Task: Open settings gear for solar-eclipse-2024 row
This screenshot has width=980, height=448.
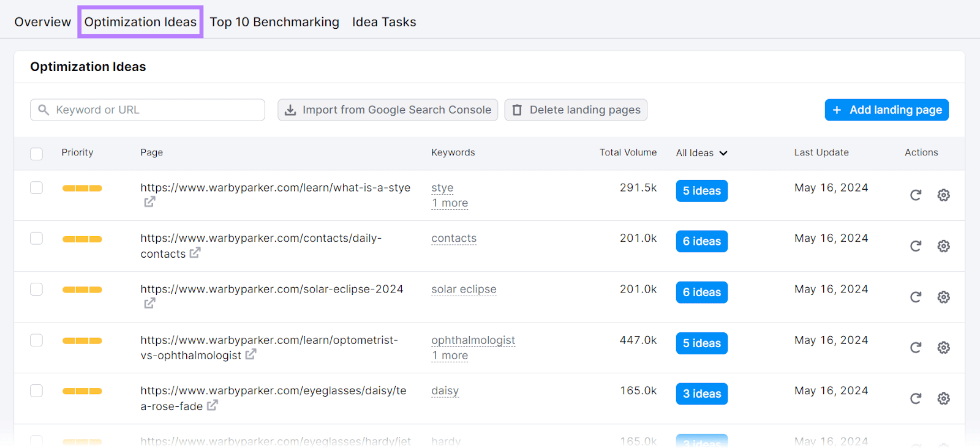Action: click(944, 297)
